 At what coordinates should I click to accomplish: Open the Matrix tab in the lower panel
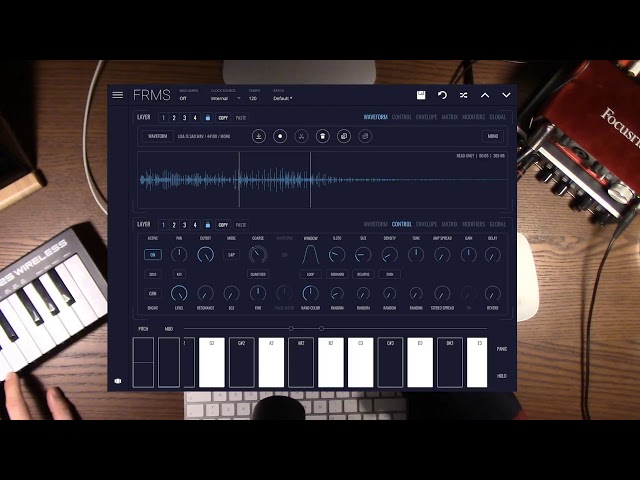click(x=449, y=224)
